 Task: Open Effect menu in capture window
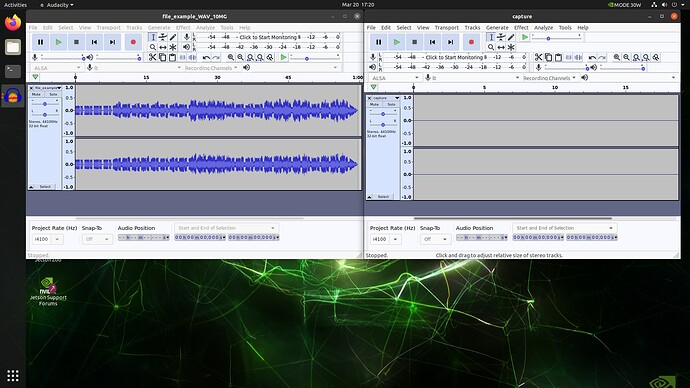521,27
